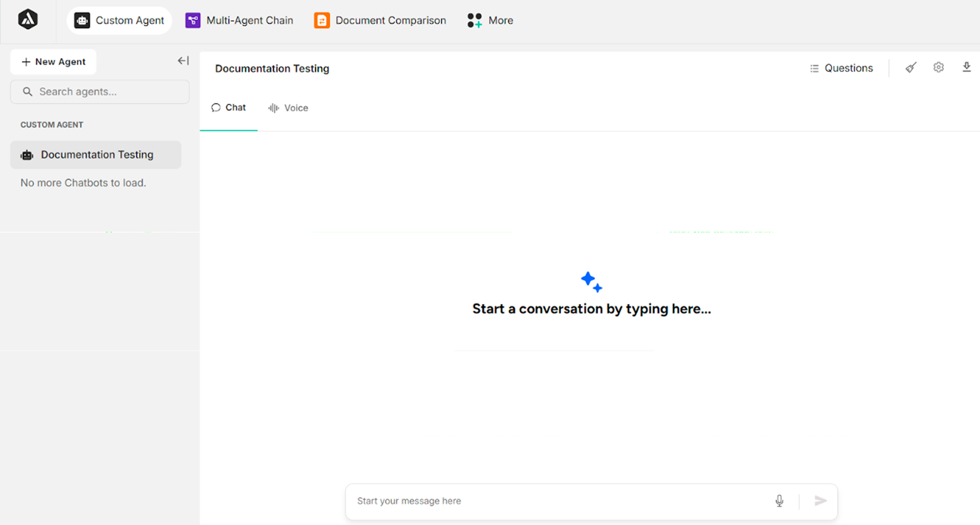This screenshot has width=980, height=525.
Task: Activate the microphone icon for voice input
Action: [x=780, y=501]
